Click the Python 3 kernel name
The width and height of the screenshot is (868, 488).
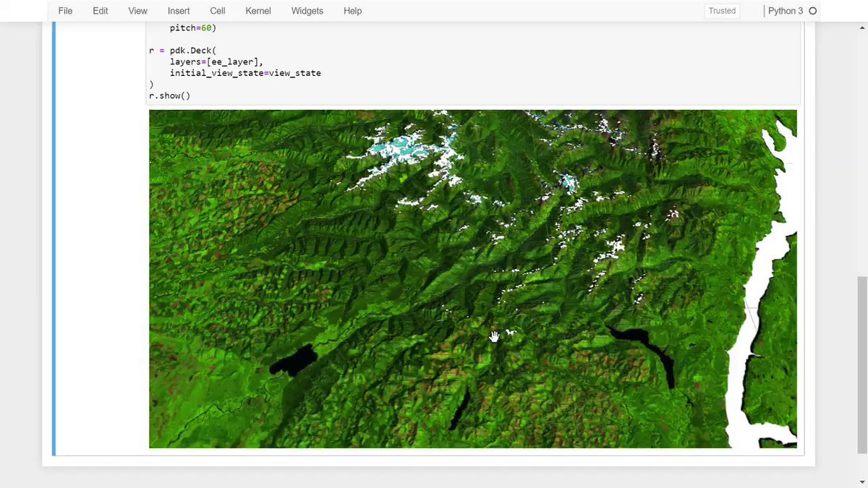point(785,11)
